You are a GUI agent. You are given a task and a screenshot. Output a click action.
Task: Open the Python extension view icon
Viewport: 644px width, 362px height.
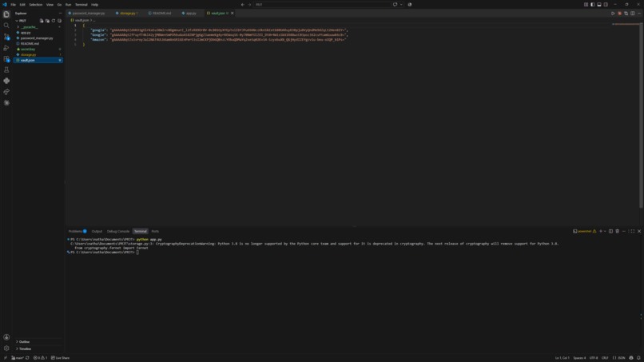point(6,81)
